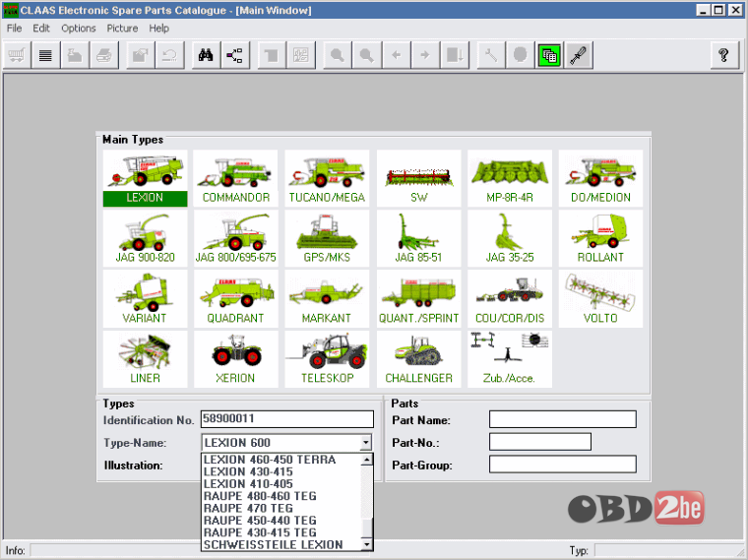Open the Help menu
The width and height of the screenshot is (748, 560).
pyautogui.click(x=158, y=29)
